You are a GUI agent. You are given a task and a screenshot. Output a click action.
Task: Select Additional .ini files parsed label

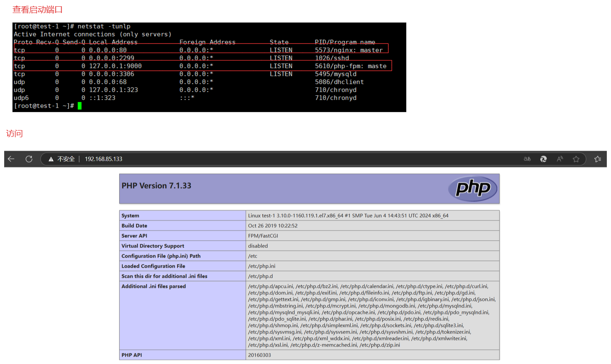(154, 286)
